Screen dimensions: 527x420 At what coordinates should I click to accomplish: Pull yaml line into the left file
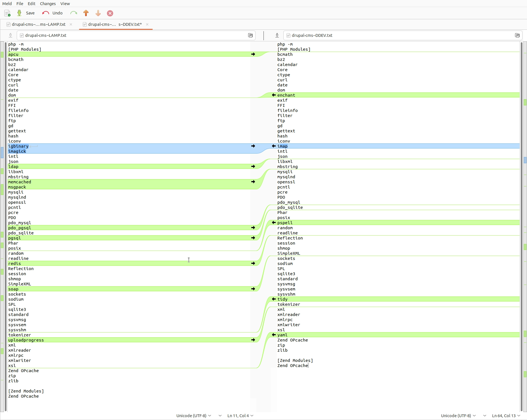pyautogui.click(x=274, y=335)
